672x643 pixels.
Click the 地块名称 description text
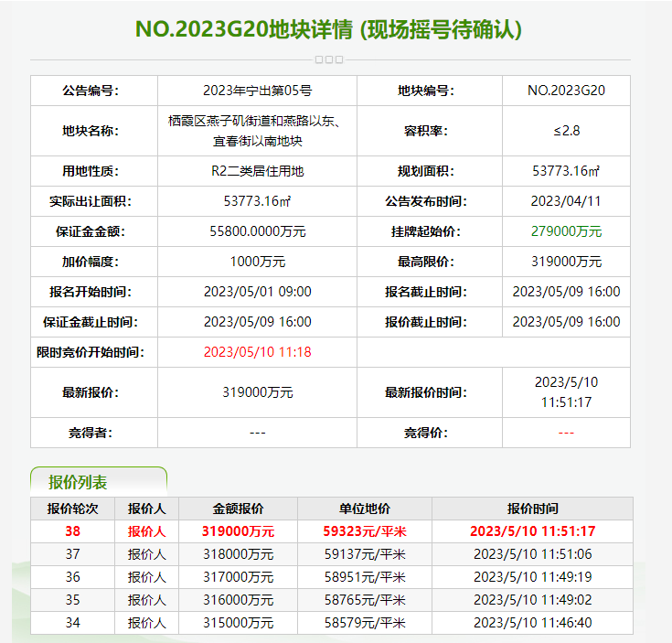click(257, 131)
